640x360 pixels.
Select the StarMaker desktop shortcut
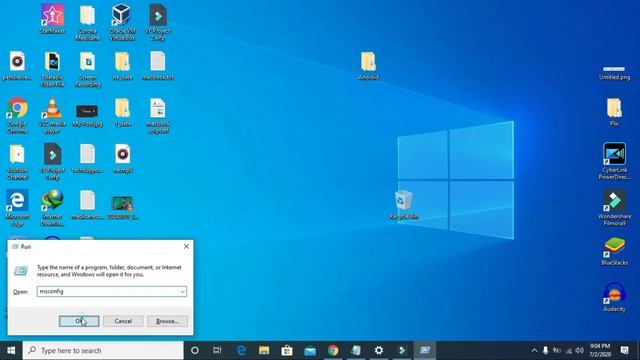(52, 19)
